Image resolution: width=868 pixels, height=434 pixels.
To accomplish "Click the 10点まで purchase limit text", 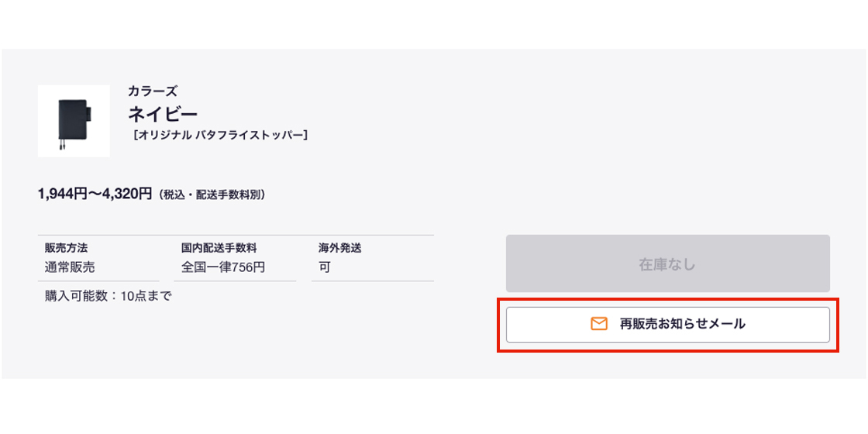I will [146, 295].
